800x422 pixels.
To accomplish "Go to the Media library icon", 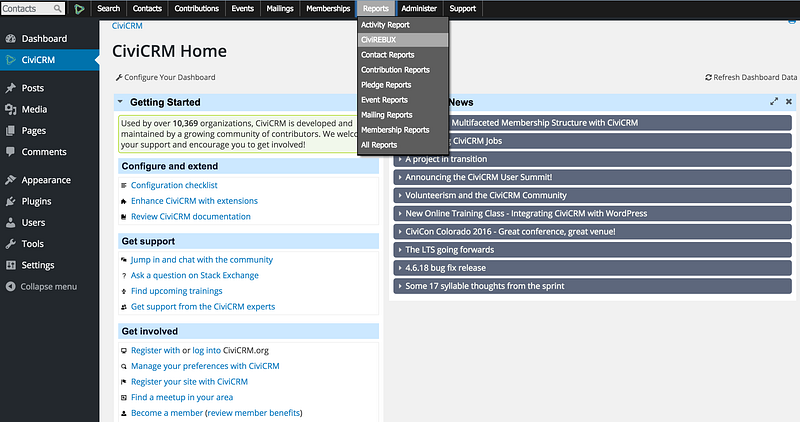I will pos(10,109).
